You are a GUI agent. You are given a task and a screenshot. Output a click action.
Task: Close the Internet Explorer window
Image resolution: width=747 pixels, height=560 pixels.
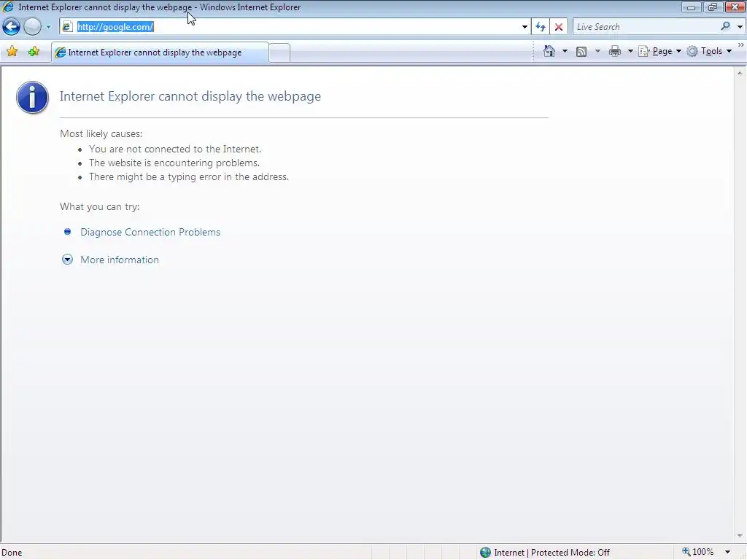click(735, 7)
